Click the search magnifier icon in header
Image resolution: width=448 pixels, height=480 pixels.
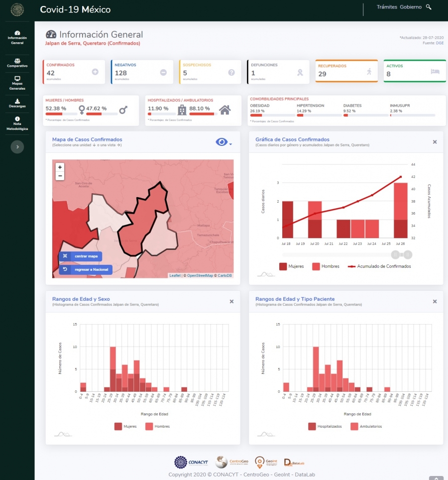[429, 7]
